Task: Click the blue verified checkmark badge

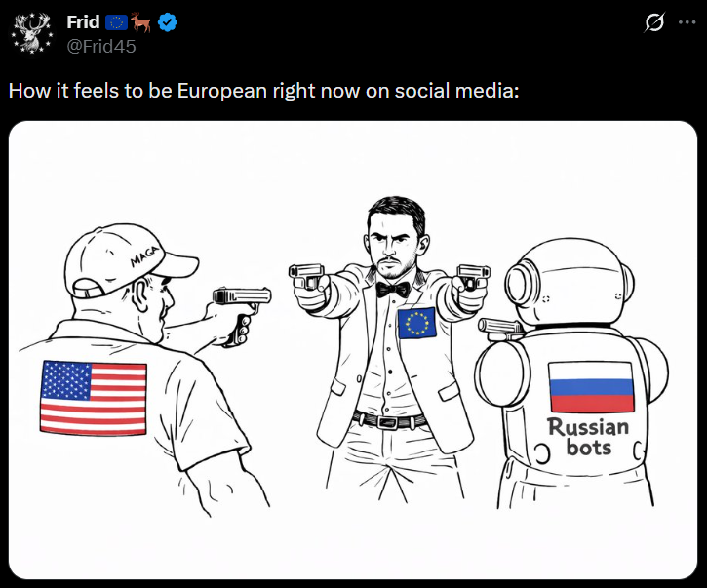Action: pos(171,22)
